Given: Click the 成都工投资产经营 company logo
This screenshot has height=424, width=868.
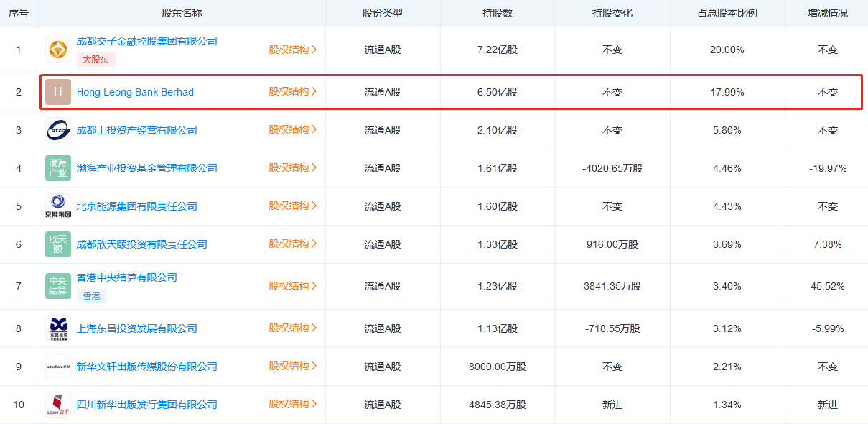Looking at the screenshot, I should 58,130.
